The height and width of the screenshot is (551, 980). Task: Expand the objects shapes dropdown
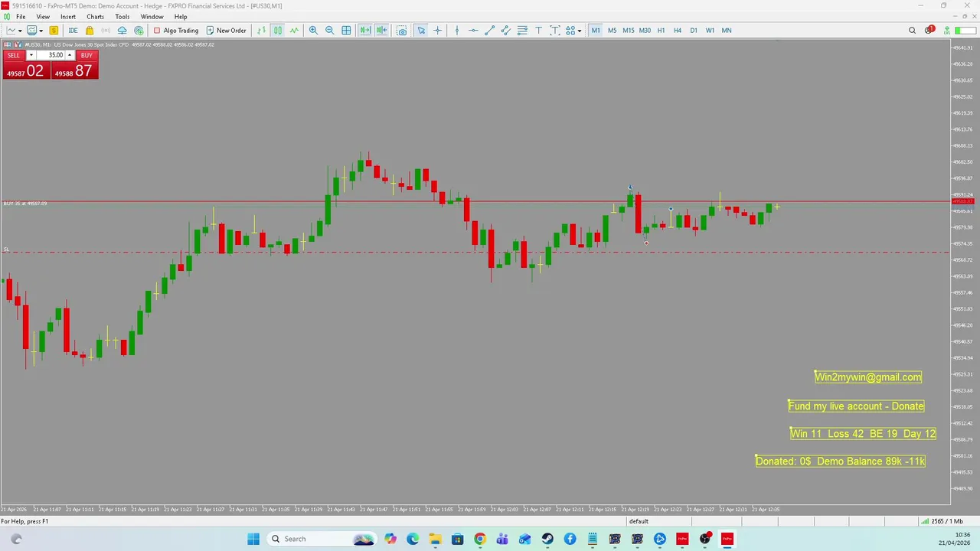coord(580,31)
